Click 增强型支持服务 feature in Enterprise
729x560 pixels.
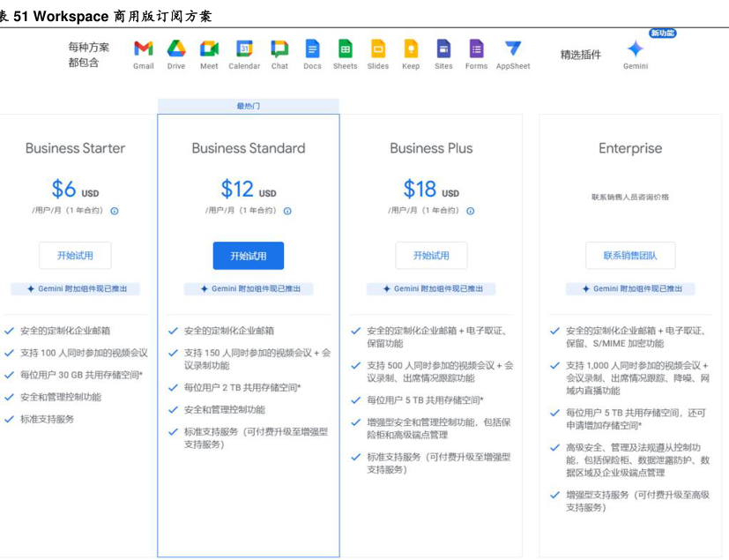click(637, 501)
